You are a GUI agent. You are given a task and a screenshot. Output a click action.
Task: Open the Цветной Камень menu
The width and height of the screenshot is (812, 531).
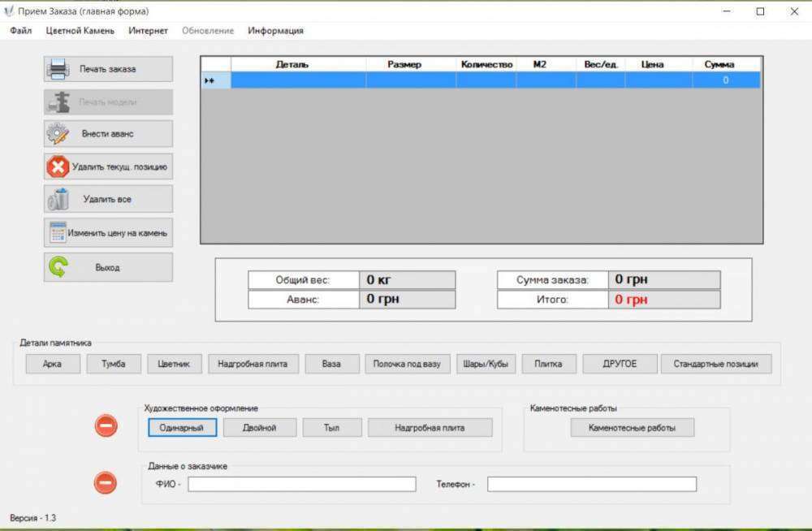80,31
